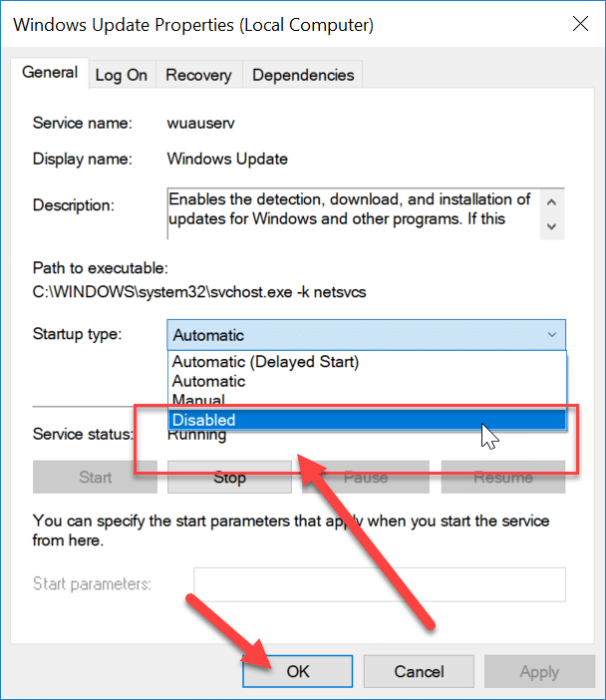Select the General tab
Screen dimensions: 606x700
coord(50,73)
